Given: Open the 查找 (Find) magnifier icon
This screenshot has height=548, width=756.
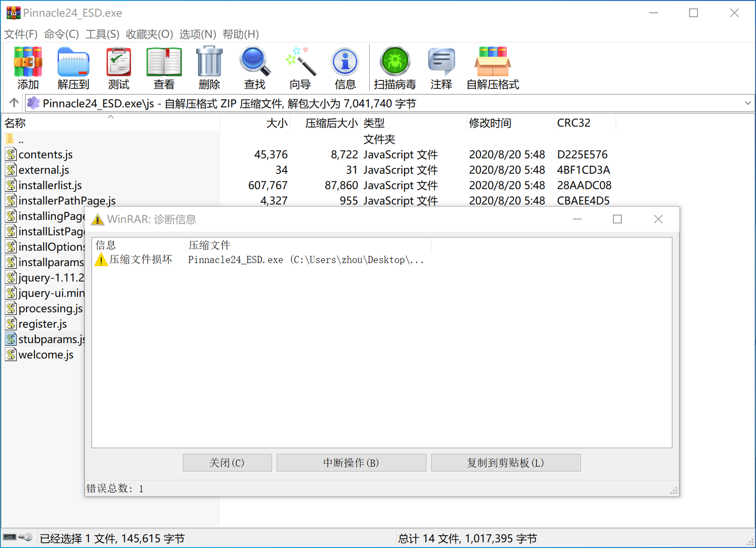Looking at the screenshot, I should pos(255,62).
